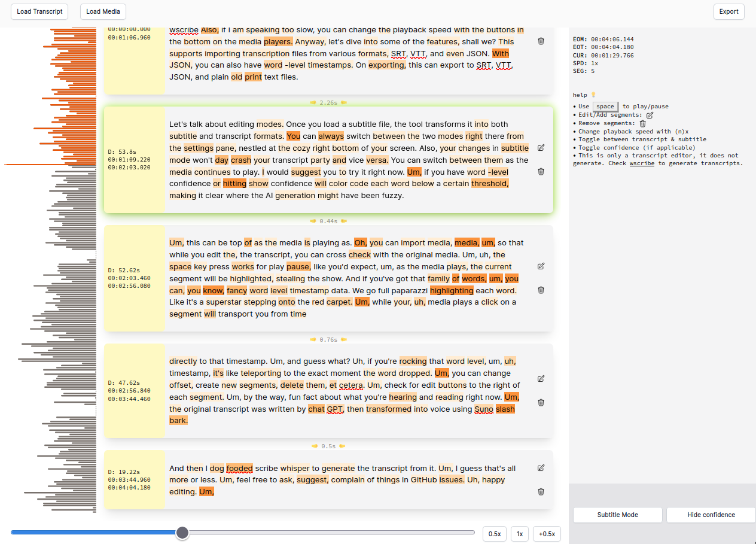This screenshot has height=544, width=756.
Task: Click the media seek slider handle
Action: [x=182, y=533]
